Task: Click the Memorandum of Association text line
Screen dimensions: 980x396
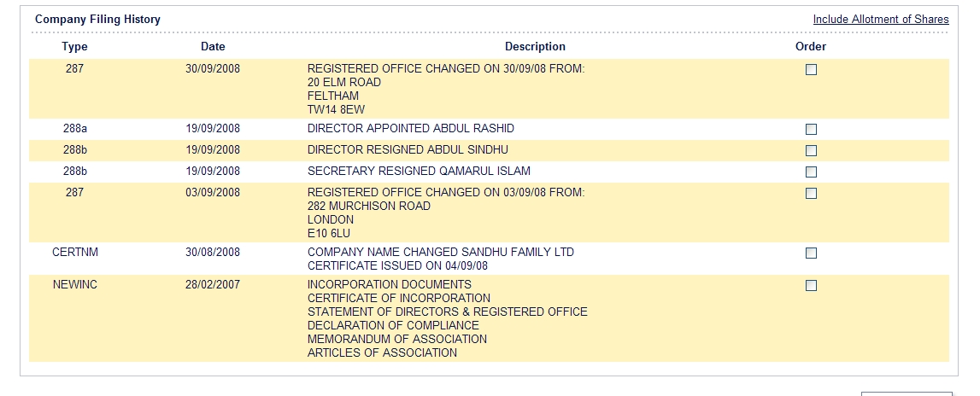Action: click(x=397, y=339)
